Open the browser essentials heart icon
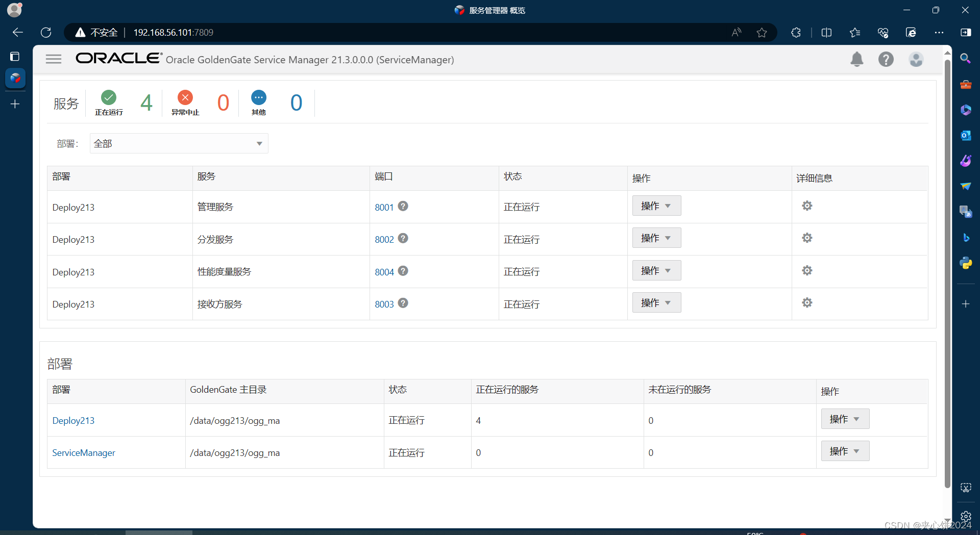Screen dimensions: 980x535 (883, 33)
